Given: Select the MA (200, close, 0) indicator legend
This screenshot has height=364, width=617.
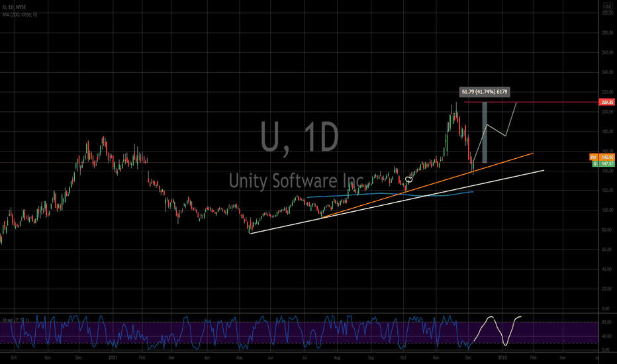Looking at the screenshot, I should (20, 15).
